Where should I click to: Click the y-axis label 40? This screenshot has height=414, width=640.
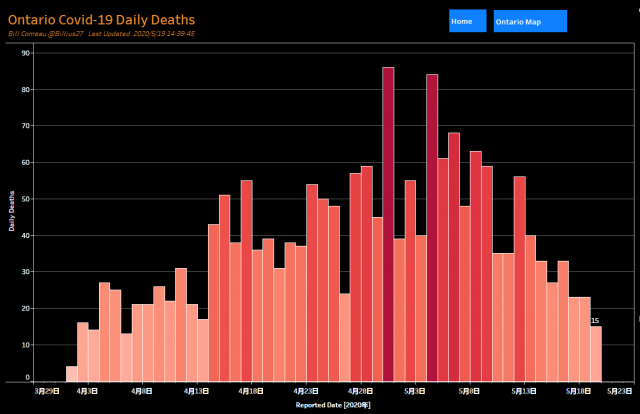point(26,236)
